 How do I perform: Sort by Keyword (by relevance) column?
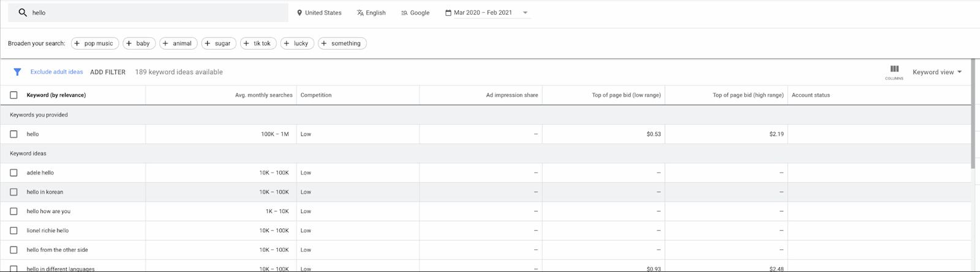[56, 95]
